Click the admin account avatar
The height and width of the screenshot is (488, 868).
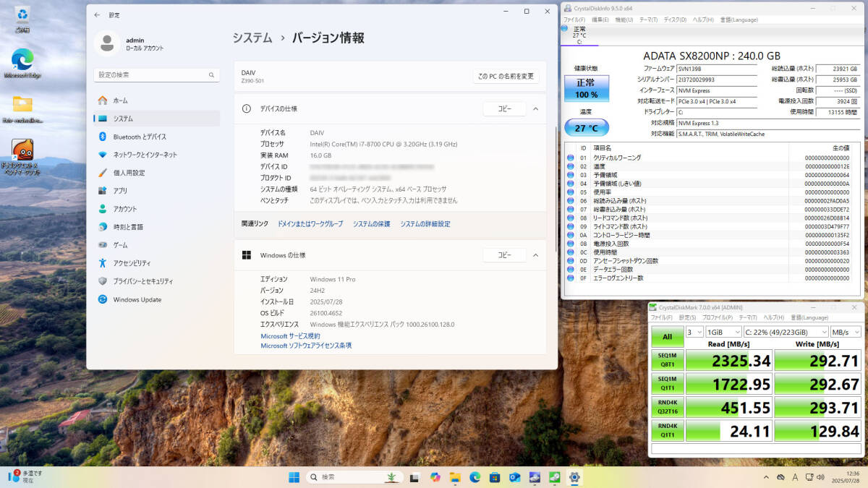coord(106,43)
